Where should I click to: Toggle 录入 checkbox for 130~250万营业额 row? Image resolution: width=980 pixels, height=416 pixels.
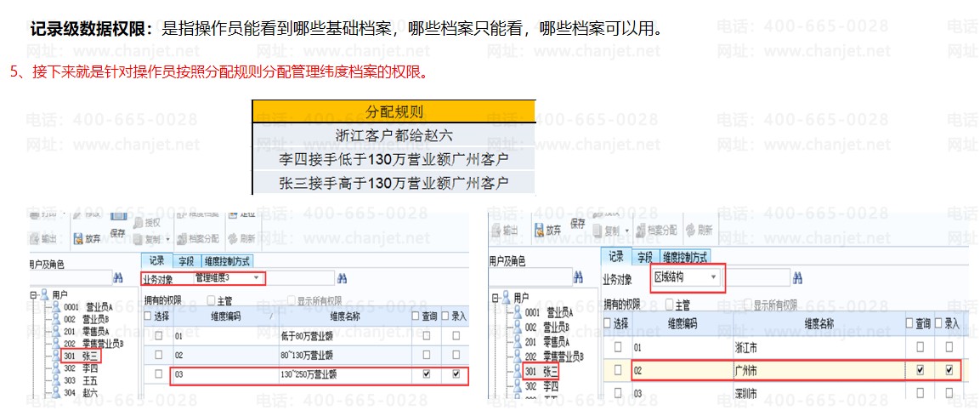pos(456,374)
